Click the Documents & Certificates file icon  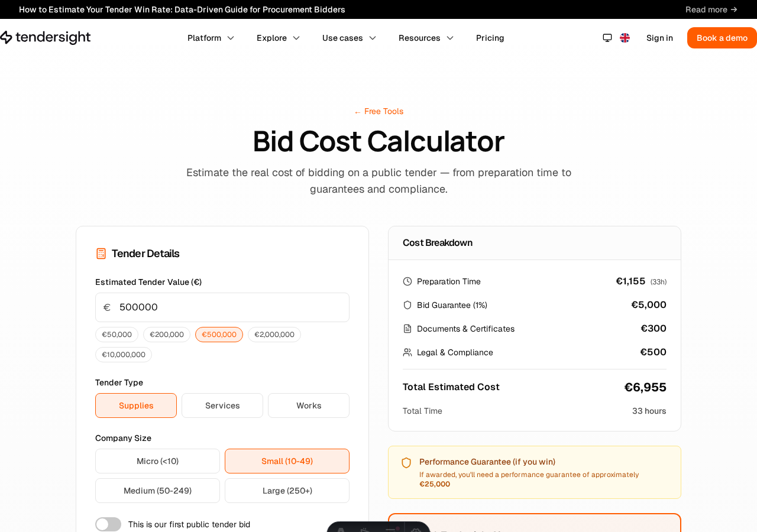click(407, 329)
